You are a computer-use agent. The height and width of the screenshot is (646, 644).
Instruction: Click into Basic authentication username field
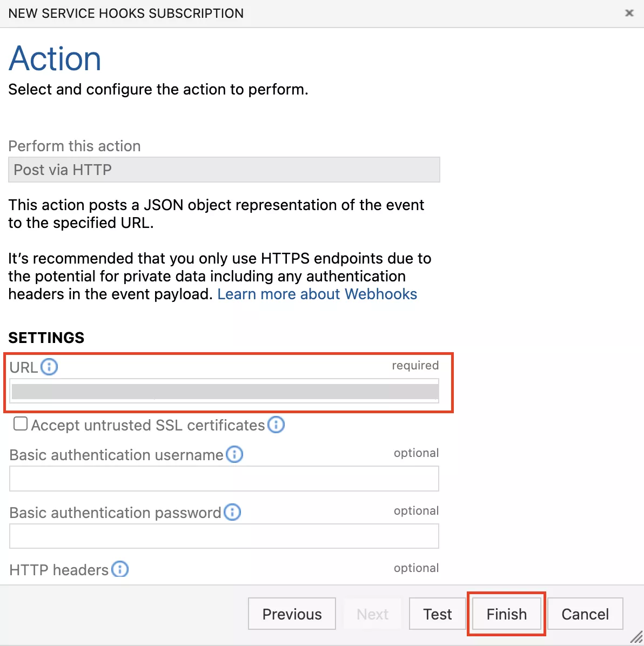224,479
